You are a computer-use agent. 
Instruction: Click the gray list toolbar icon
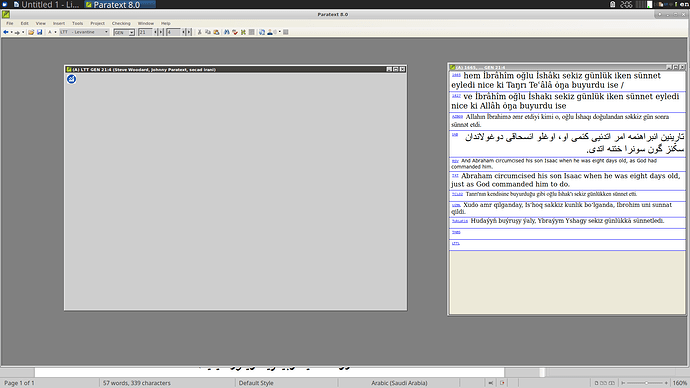point(251,32)
